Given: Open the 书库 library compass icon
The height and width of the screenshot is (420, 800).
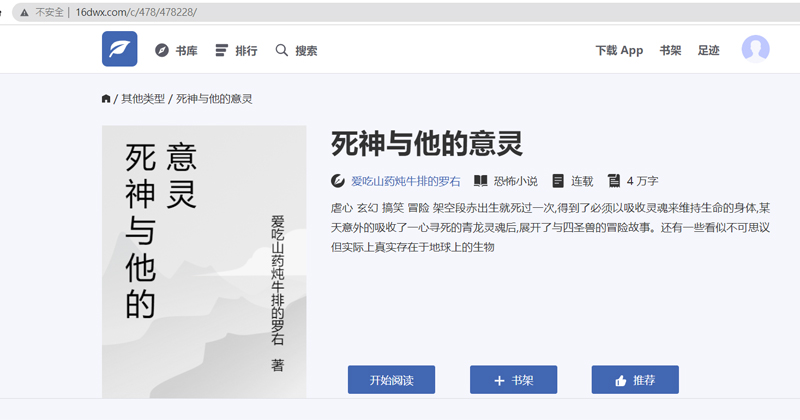Looking at the screenshot, I should tap(162, 51).
